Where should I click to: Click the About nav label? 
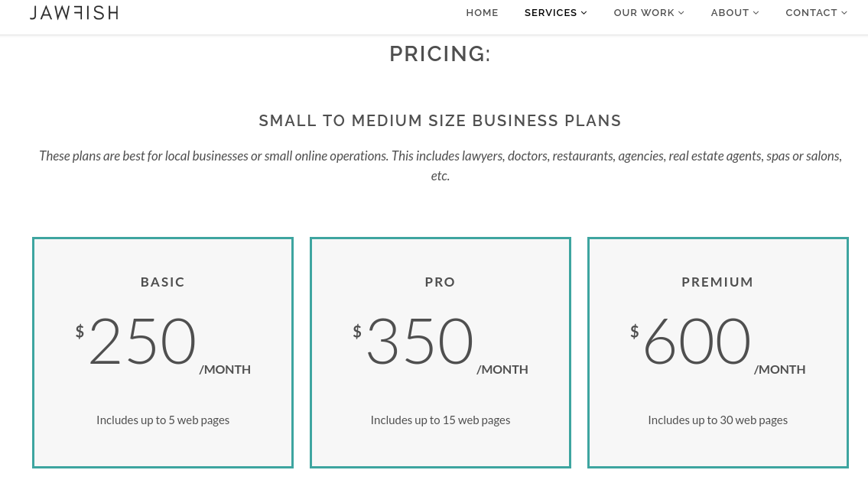(730, 13)
